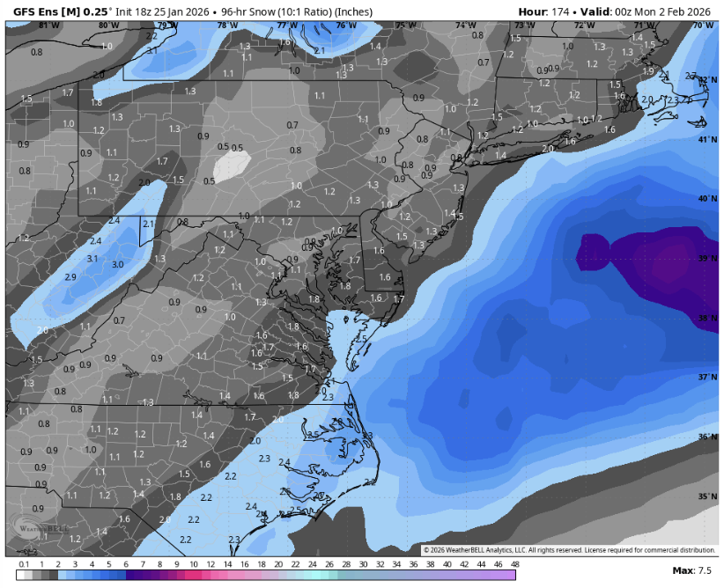Click the 2.9 snow value in the southwest band
Image resolution: width=724 pixels, height=588 pixels.
[x=71, y=277]
